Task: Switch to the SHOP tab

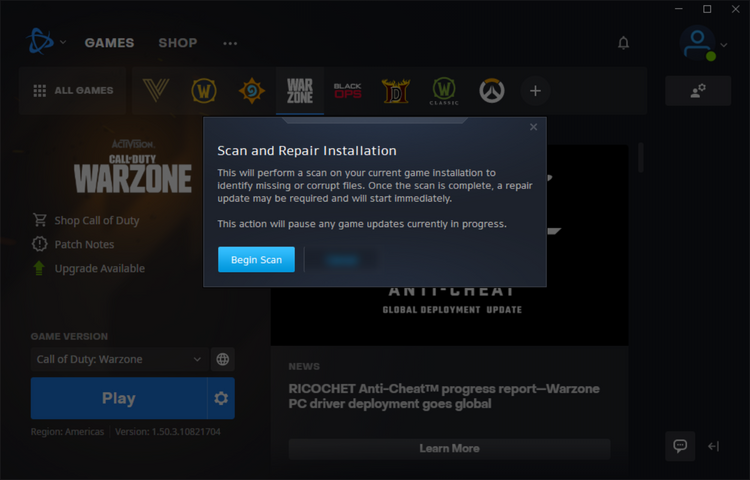Action: pos(177,43)
